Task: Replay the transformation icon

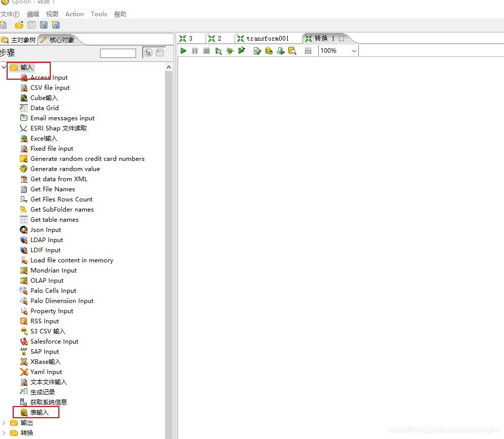Action: click(x=242, y=50)
